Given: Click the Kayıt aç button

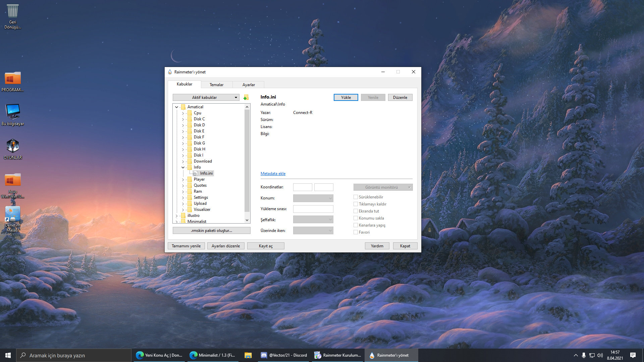Looking at the screenshot, I should click(266, 246).
